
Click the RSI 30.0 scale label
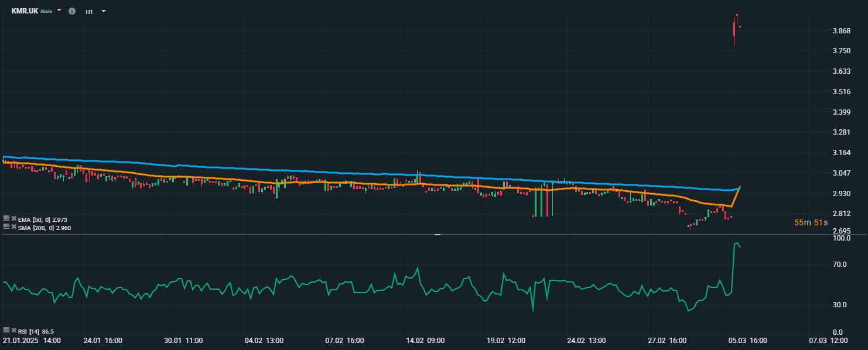(x=840, y=305)
